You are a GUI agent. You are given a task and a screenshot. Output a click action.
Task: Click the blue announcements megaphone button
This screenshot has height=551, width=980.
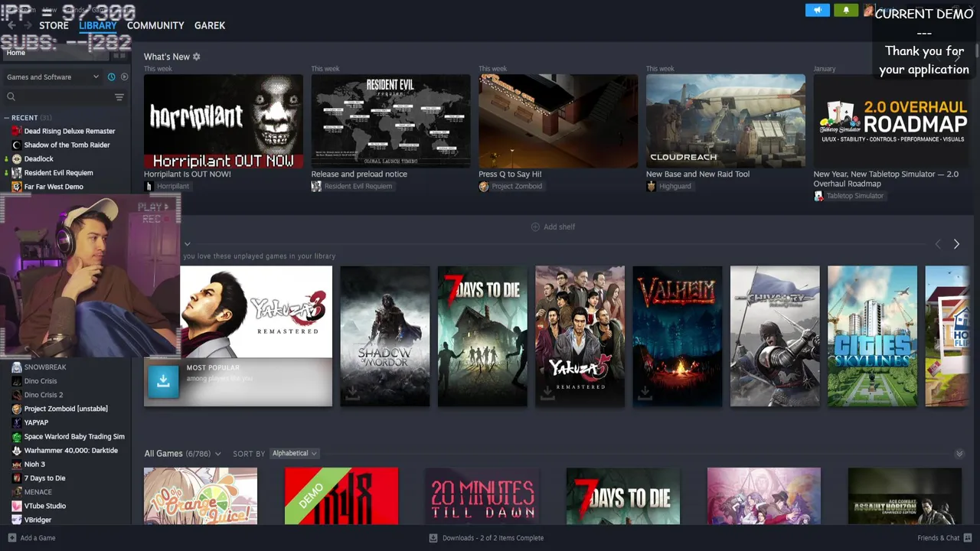pos(817,10)
